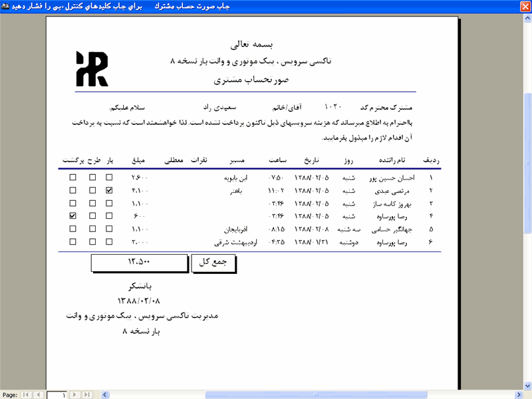Image resolution: width=532 pixels, height=399 pixels.
Task: Click the customer code ۱۰۲۰
Action: (333, 106)
